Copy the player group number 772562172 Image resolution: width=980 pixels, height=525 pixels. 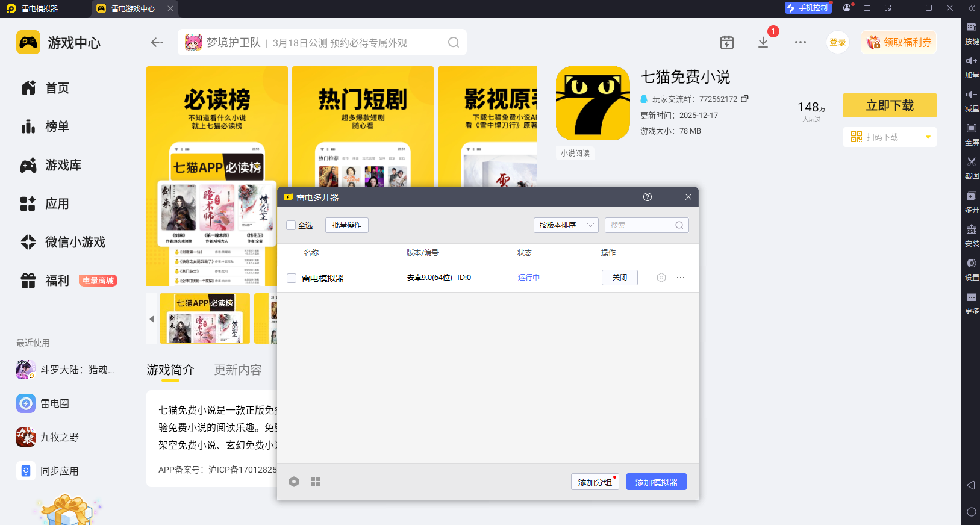745,99
